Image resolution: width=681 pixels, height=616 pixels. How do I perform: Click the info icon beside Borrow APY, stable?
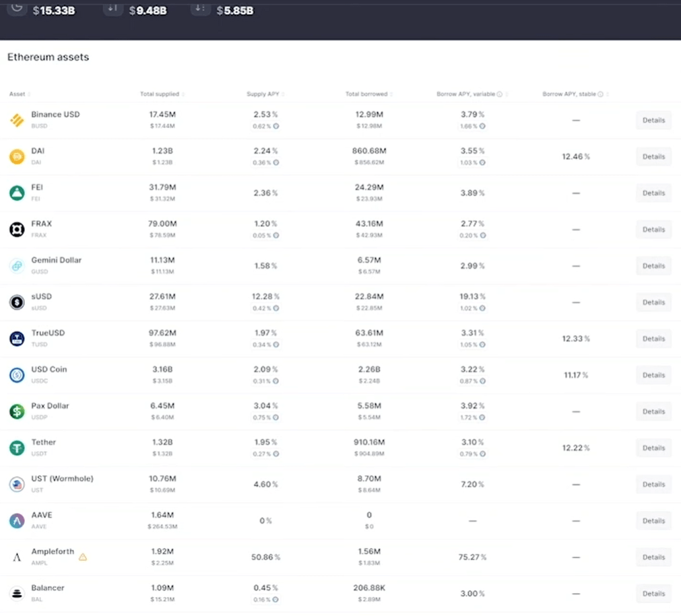[600, 94]
